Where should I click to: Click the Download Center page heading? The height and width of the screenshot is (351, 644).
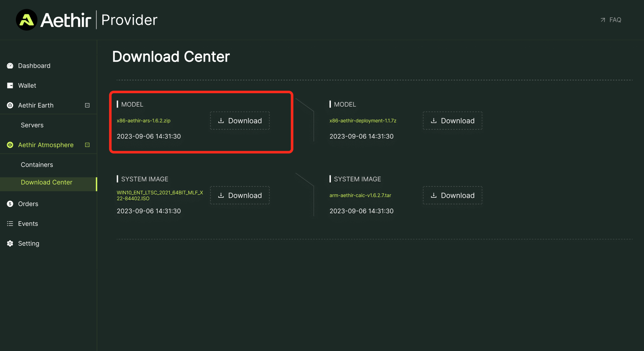click(171, 57)
